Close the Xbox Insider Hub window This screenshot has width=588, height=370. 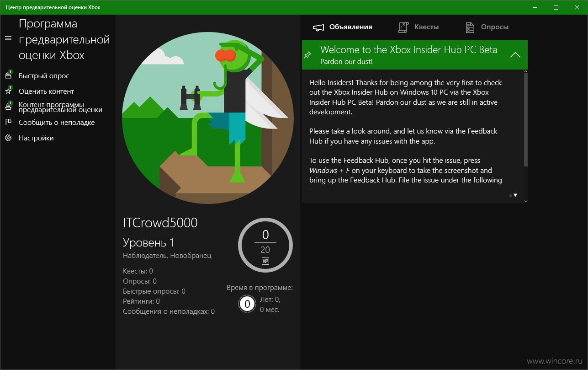(x=577, y=7)
